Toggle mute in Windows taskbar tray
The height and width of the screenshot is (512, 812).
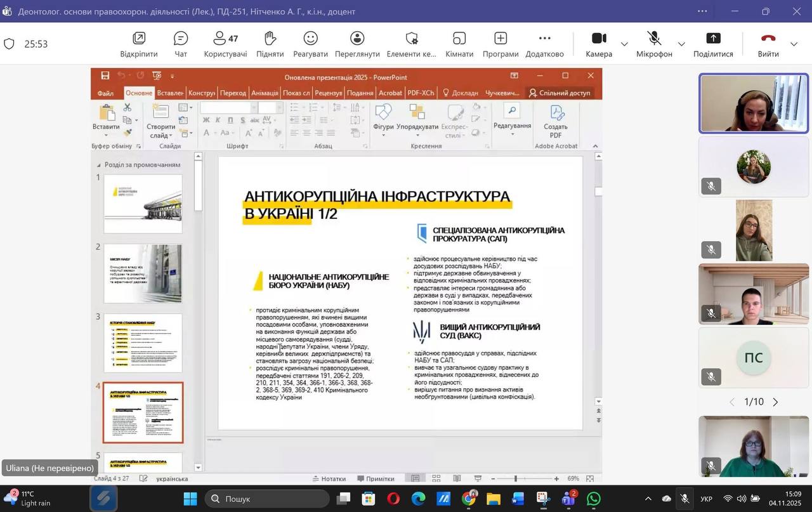tap(684, 499)
